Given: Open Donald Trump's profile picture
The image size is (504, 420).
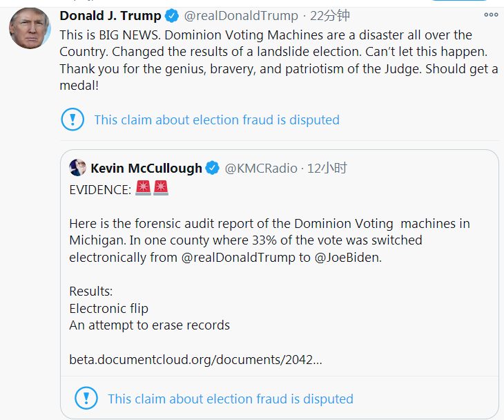Looking at the screenshot, I should coord(30,29).
